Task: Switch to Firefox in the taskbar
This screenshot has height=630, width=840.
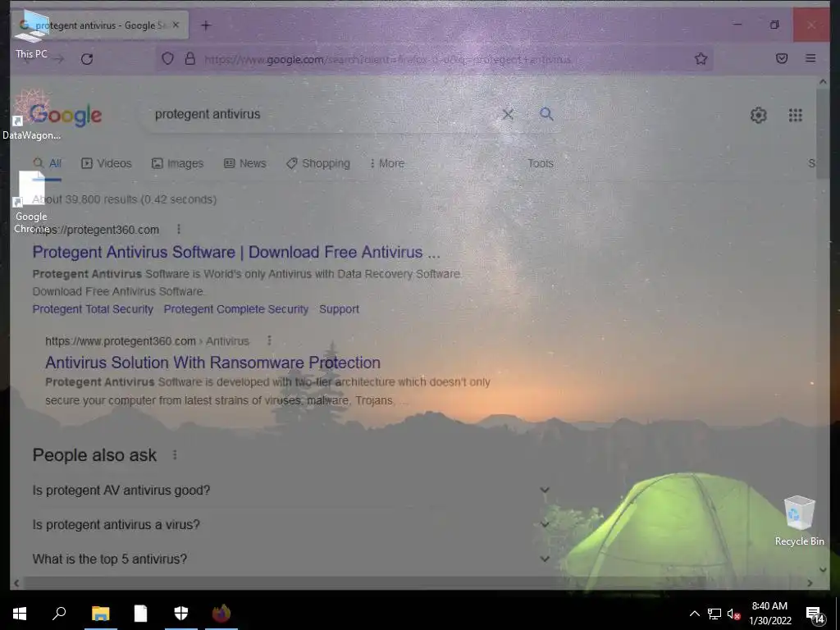Action: click(221, 614)
